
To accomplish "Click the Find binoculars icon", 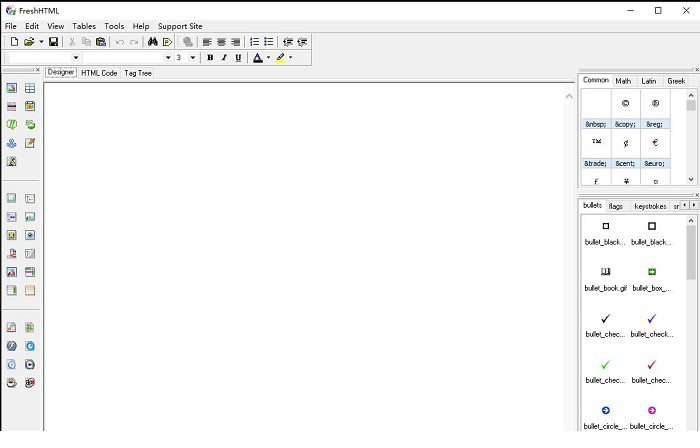I will [x=153, y=42].
